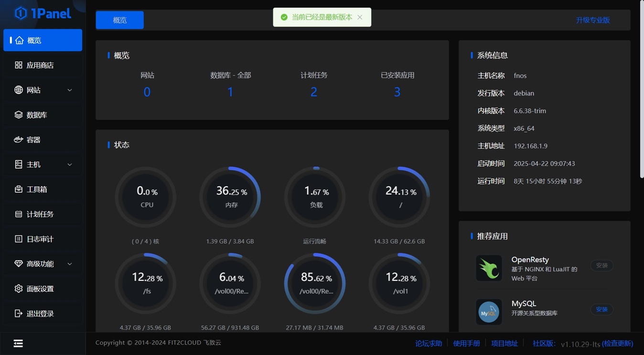Screen dimensions: 644x355
Task: Collapse the sidebar with the hamburger icon
Action: click(x=18, y=344)
